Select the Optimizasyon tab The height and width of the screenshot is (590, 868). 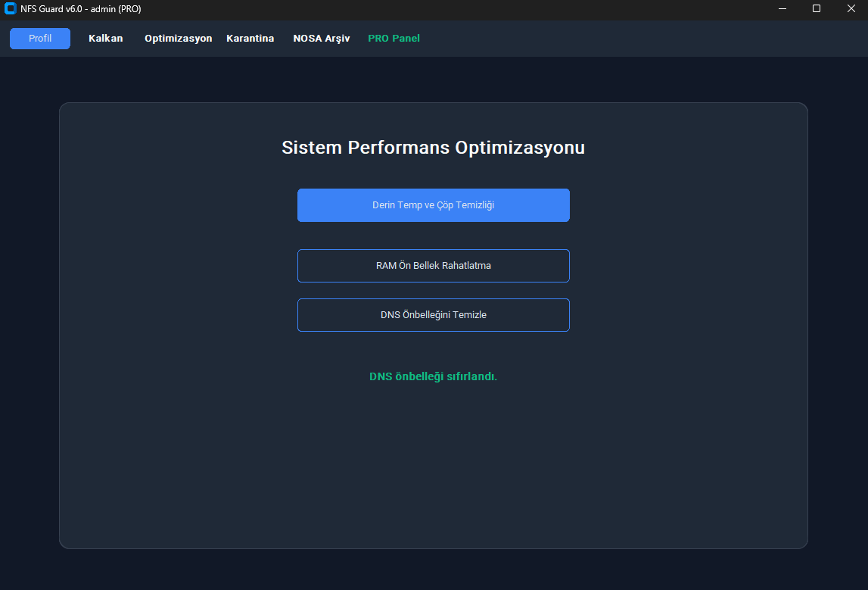point(179,38)
